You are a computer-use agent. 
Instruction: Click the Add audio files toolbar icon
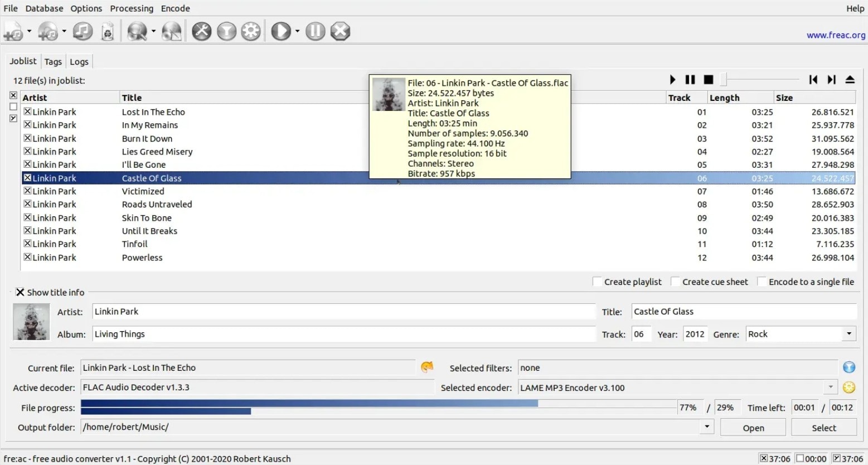click(13, 31)
